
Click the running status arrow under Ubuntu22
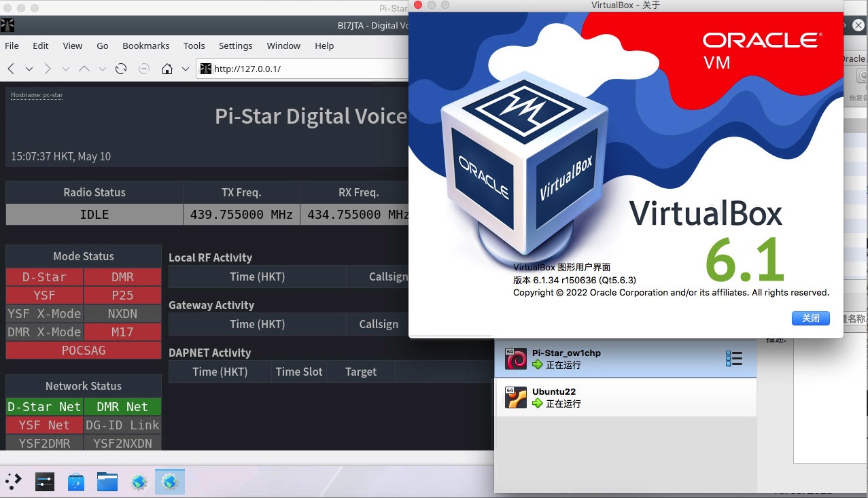point(538,404)
